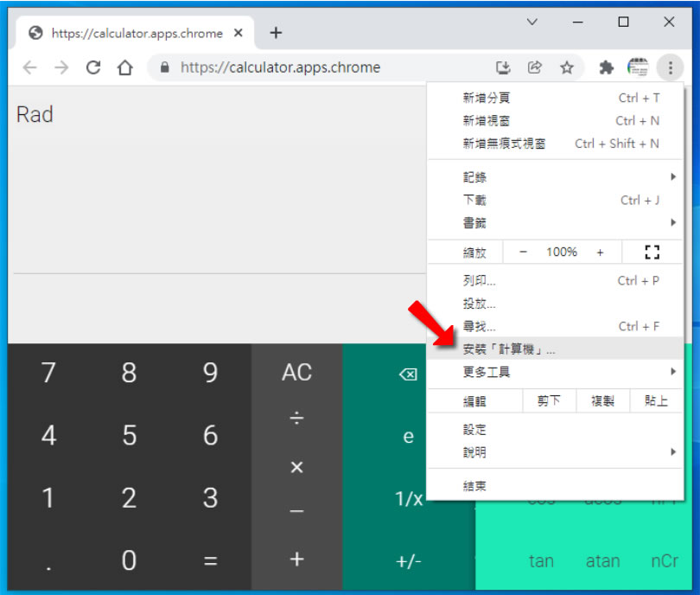This screenshot has width=700, height=595.
Task: Choose 列印... in the menu
Action: (555, 280)
